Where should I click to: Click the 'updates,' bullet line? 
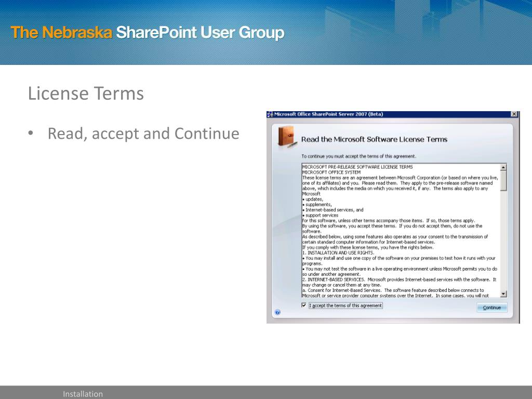(x=313, y=199)
